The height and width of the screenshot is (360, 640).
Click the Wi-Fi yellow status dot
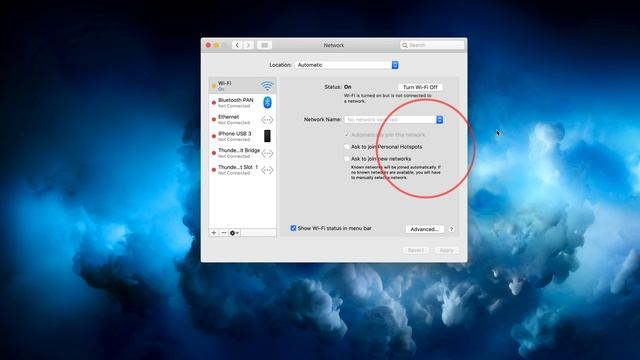click(x=213, y=86)
